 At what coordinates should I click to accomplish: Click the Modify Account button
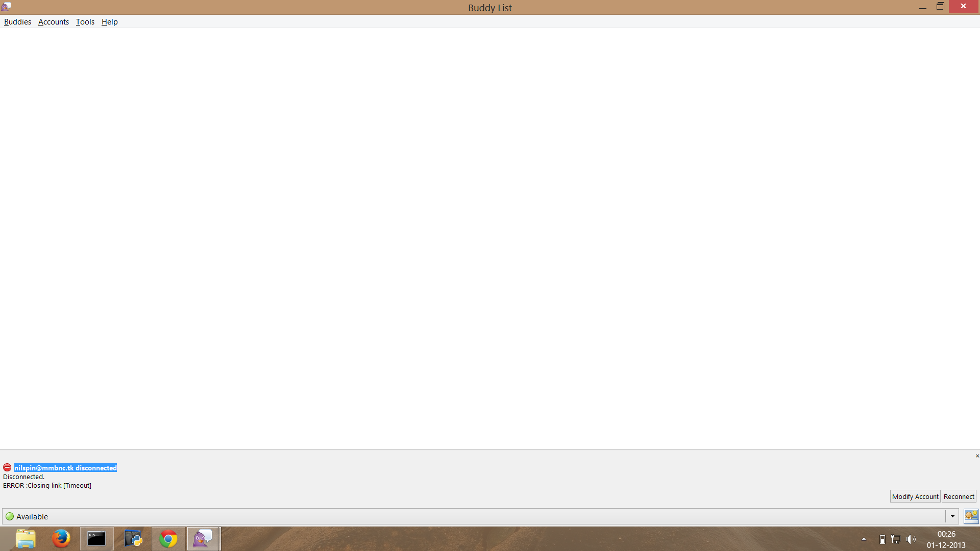coord(915,496)
